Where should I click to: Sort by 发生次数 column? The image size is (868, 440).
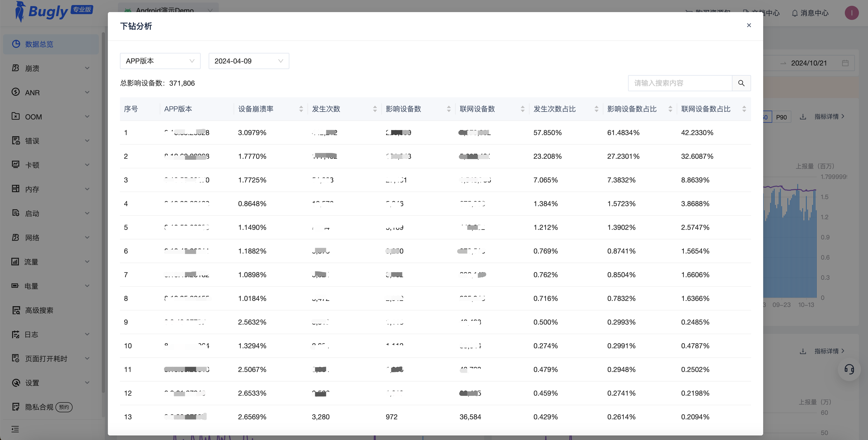375,109
